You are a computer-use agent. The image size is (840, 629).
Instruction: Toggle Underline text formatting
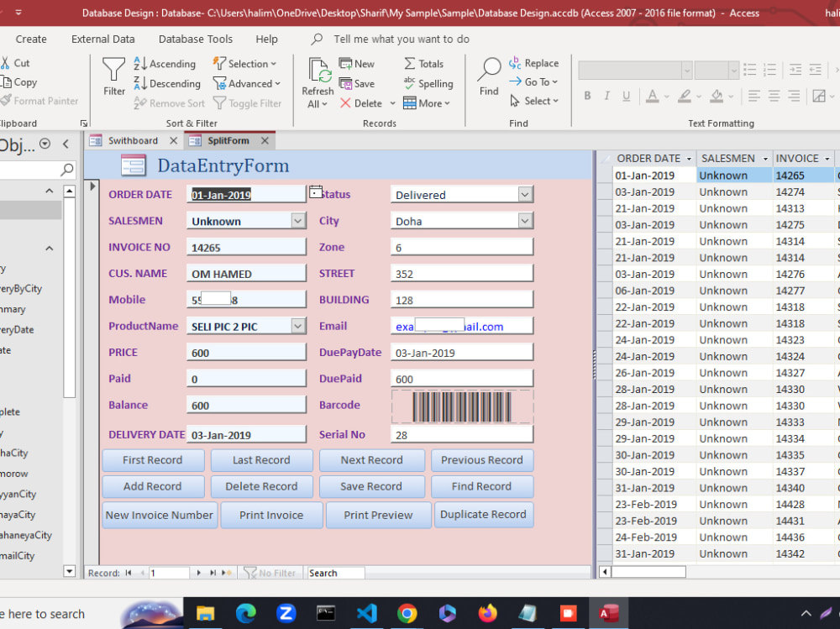tap(627, 96)
